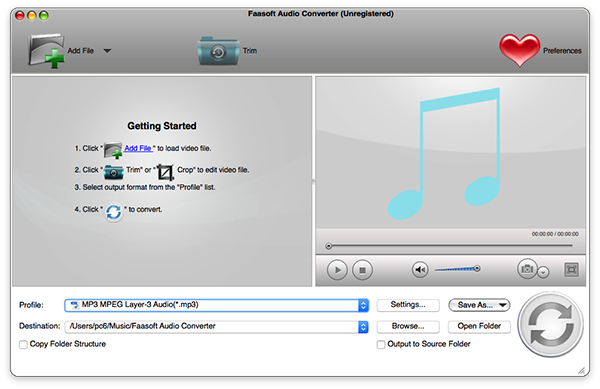The height and width of the screenshot is (389, 600).
Task: Click the Preferences label in toolbar
Action: tap(562, 51)
